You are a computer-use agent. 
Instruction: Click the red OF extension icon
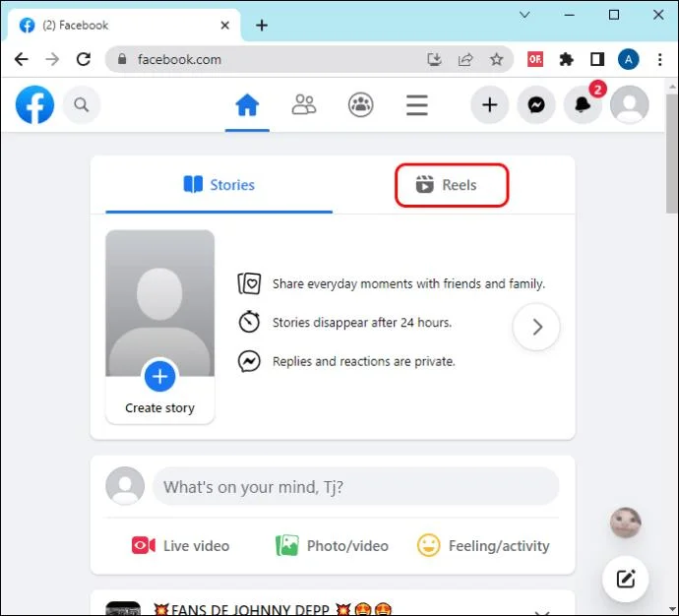535,59
